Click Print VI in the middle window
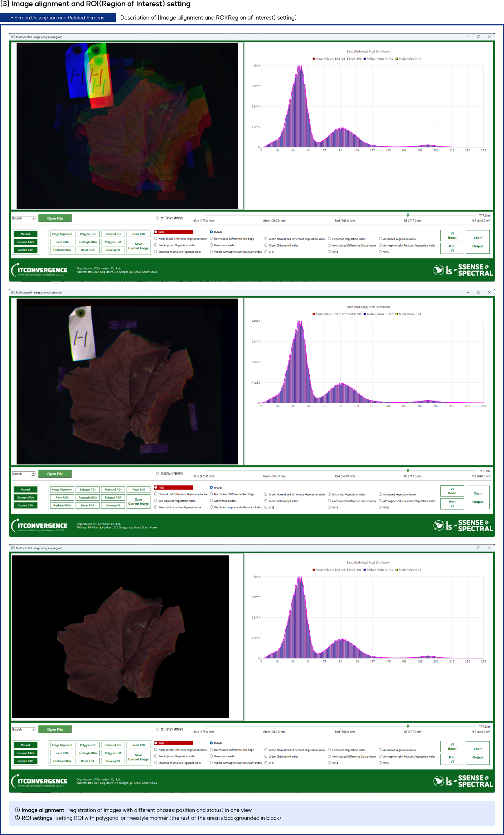Image resolution: width=504 pixels, height=835 pixels. click(452, 504)
